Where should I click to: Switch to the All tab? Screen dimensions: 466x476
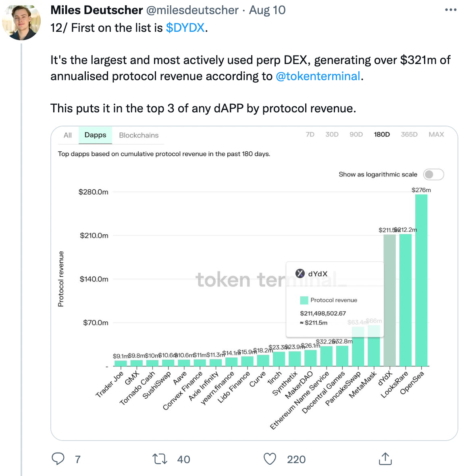pyautogui.click(x=68, y=135)
